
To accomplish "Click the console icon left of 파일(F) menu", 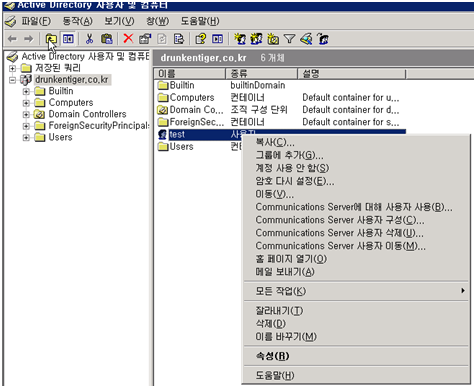I will point(10,22).
